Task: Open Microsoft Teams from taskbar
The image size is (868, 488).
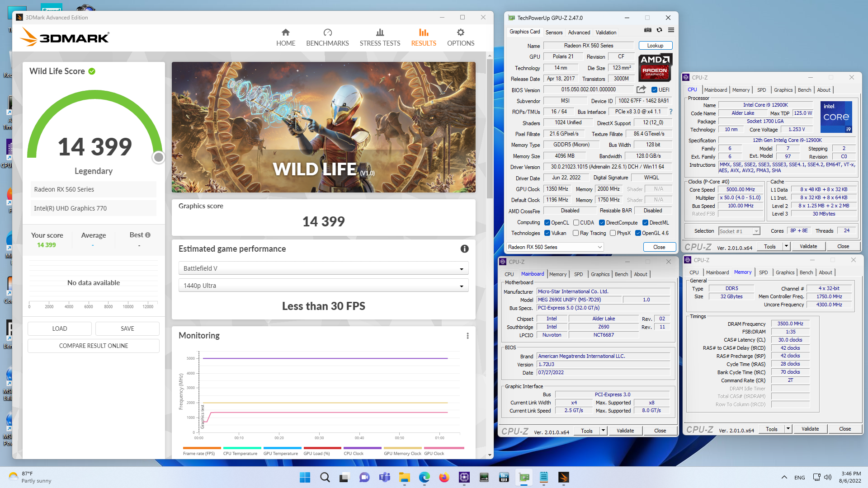Action: click(384, 477)
